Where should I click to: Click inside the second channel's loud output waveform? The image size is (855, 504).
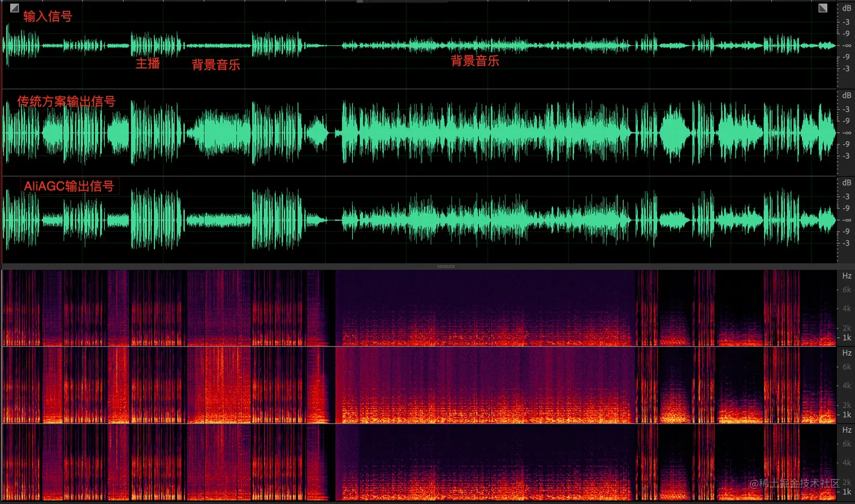419,133
